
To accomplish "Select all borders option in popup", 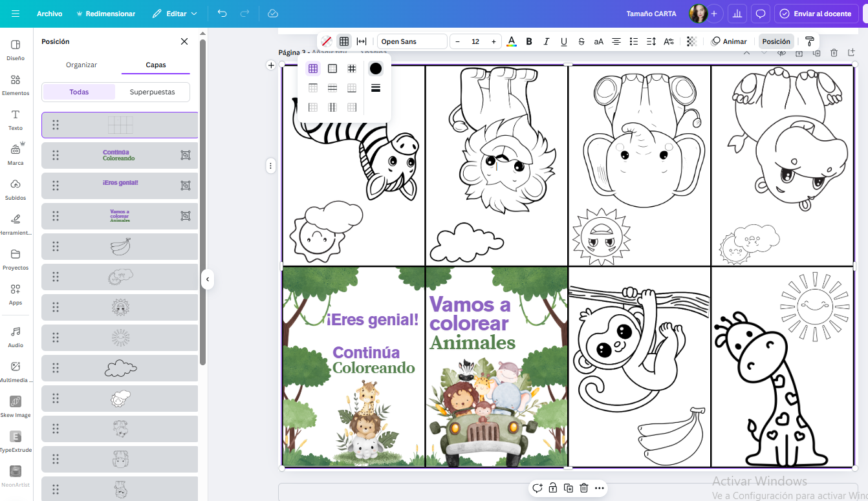I will coord(313,69).
